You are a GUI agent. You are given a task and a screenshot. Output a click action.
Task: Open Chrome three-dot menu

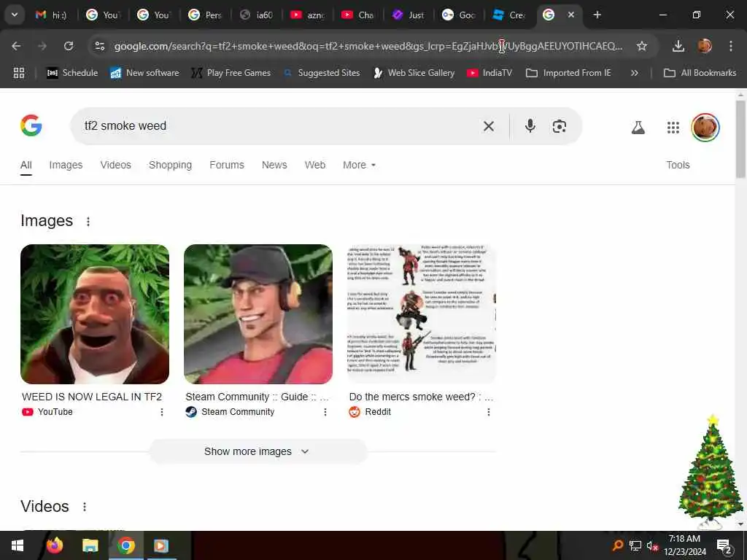[731, 46]
